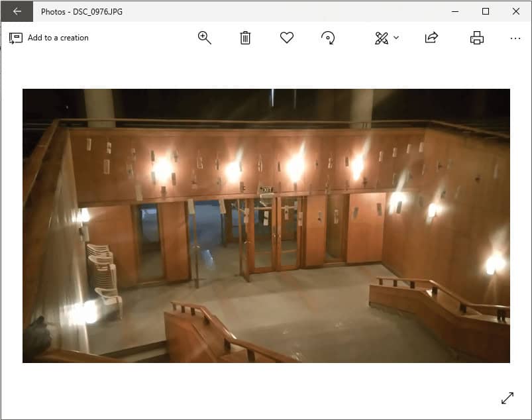Click the Add to a creation label

[x=57, y=38]
